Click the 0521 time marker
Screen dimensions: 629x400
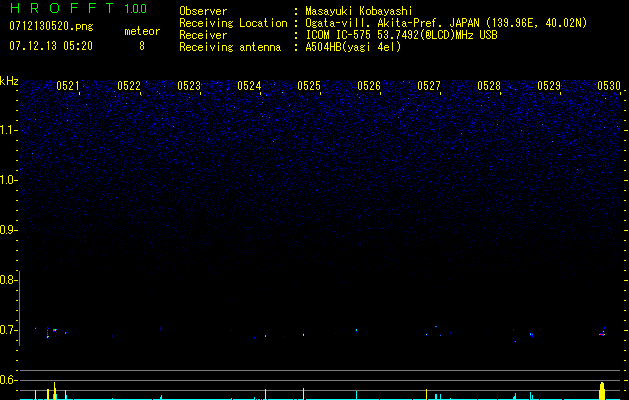68,86
